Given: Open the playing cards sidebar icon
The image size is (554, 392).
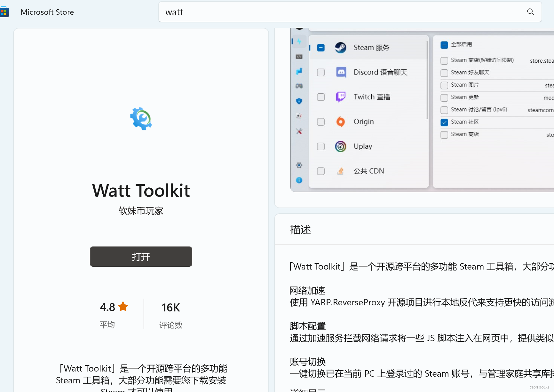Looking at the screenshot, I should pos(299,116).
